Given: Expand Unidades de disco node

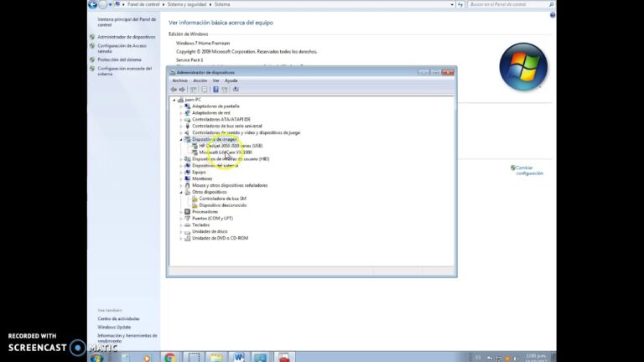Looking at the screenshot, I should (x=180, y=231).
